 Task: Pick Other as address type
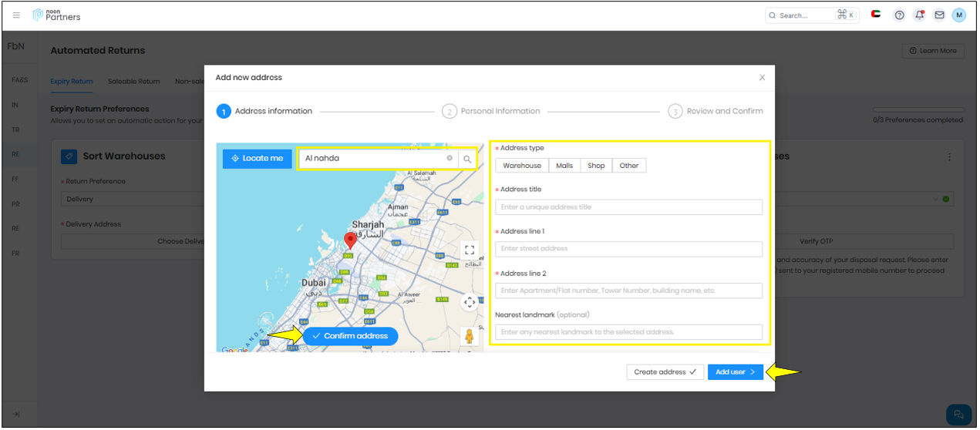pos(629,166)
